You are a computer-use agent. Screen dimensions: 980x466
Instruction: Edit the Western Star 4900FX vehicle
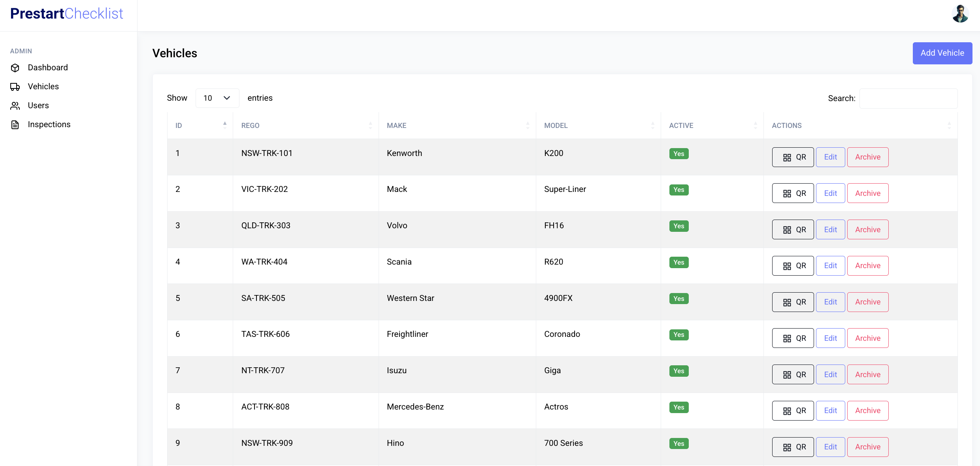[830, 302]
